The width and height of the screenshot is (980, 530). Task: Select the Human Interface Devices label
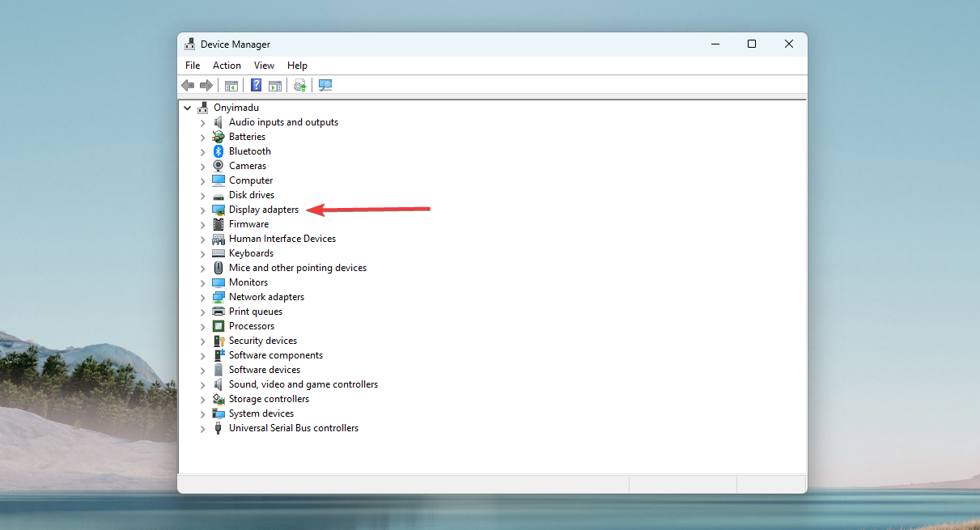point(282,239)
